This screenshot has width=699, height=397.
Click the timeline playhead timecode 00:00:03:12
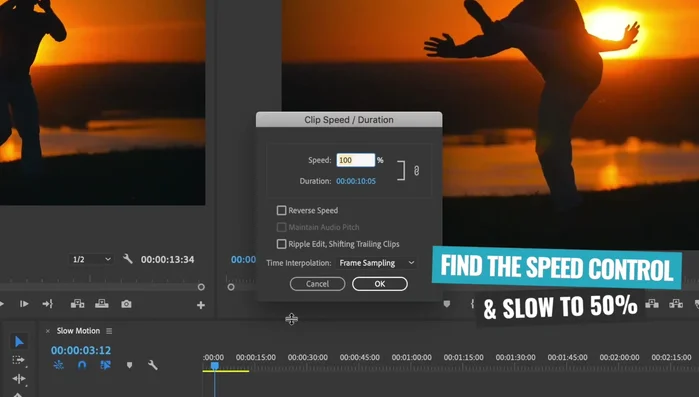pos(81,350)
